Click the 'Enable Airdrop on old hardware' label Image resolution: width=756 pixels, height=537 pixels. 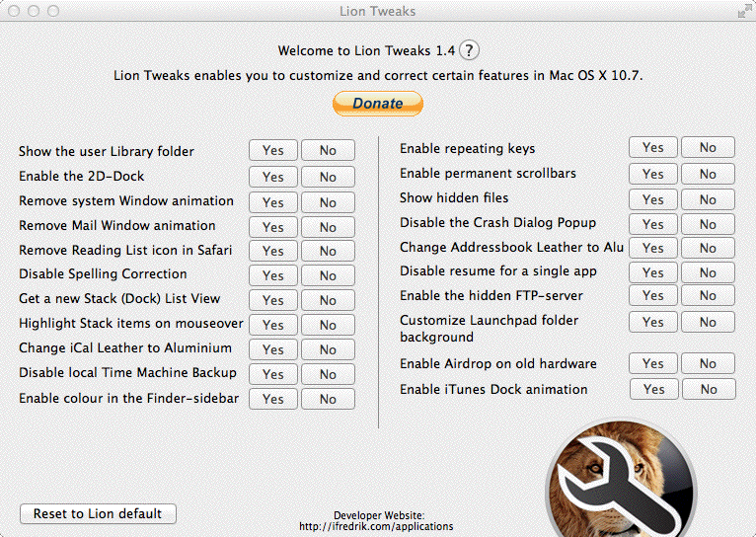pos(498,364)
